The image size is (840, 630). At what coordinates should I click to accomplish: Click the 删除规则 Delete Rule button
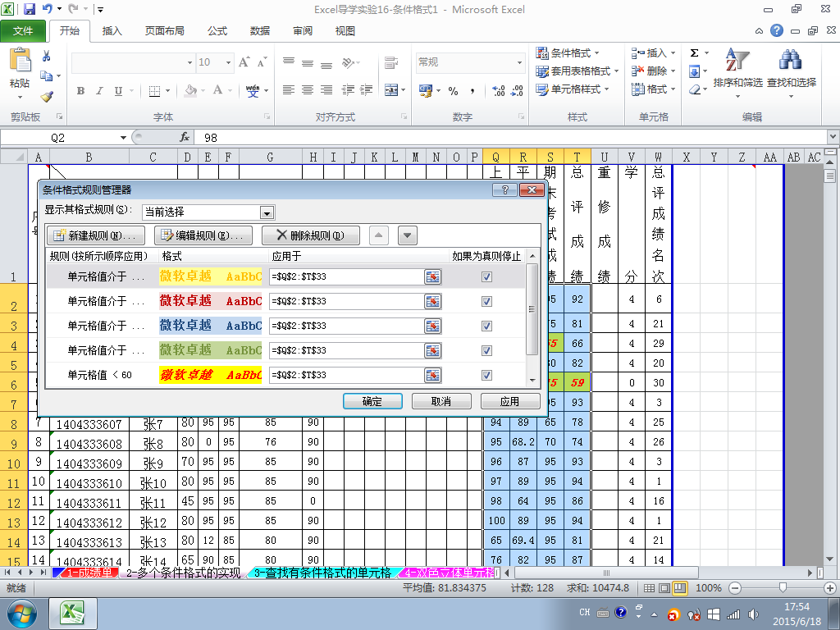tap(311, 235)
